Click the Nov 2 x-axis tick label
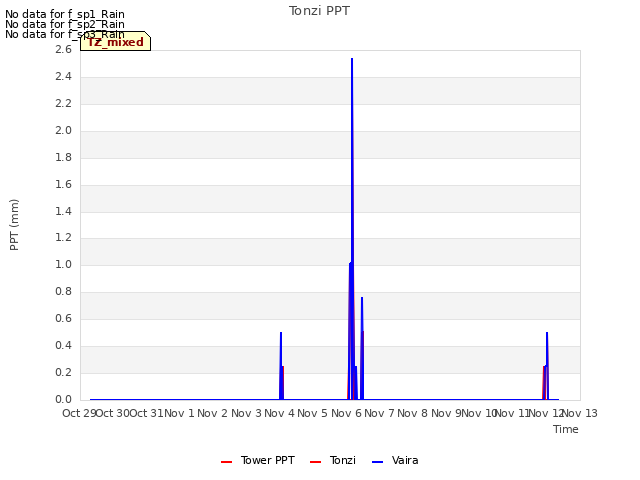Image resolution: width=640 pixels, height=480 pixels. point(212,413)
